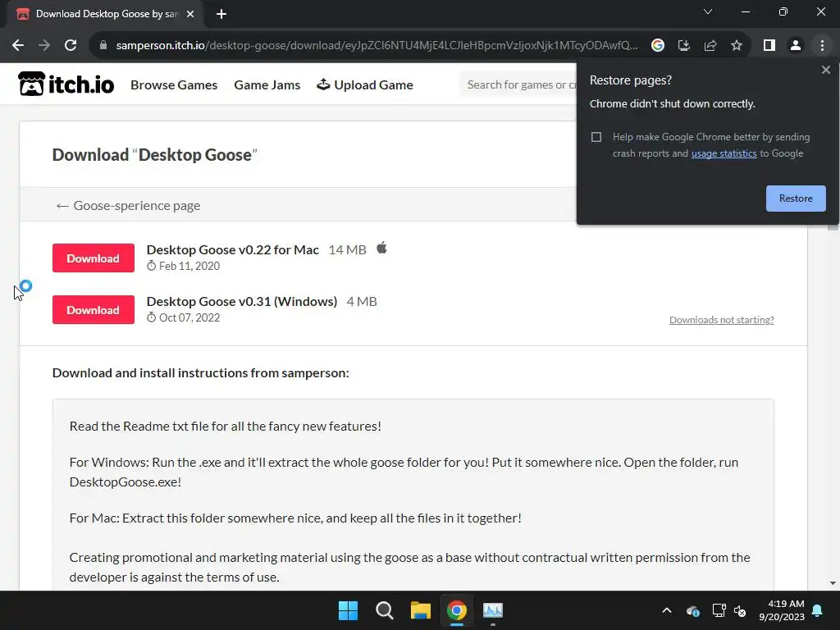Open Upload Game link

[365, 84]
